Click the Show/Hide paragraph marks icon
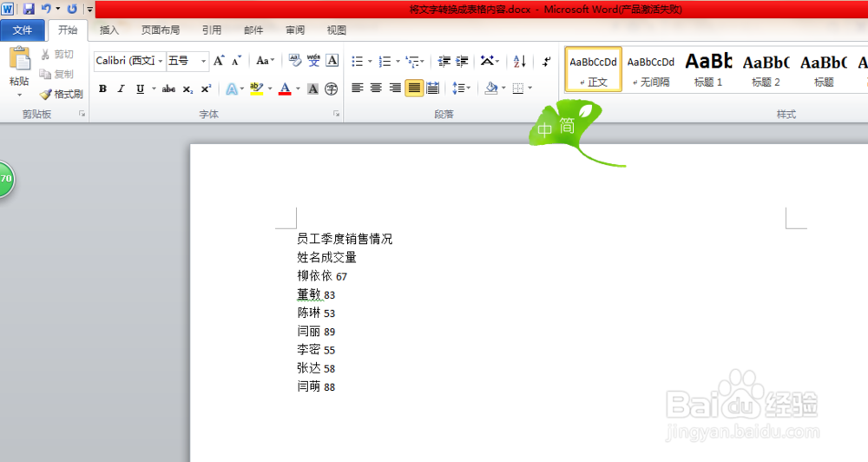The image size is (868, 462). 546,61
